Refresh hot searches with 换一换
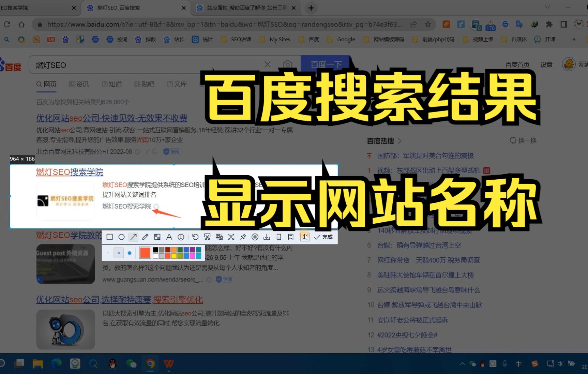Viewport: 588px width, 374px height. tap(523, 140)
